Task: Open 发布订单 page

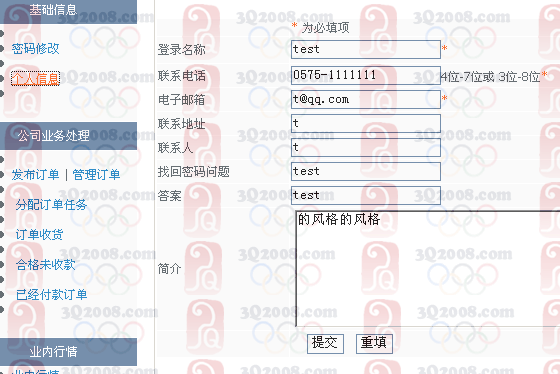Action: (x=35, y=175)
